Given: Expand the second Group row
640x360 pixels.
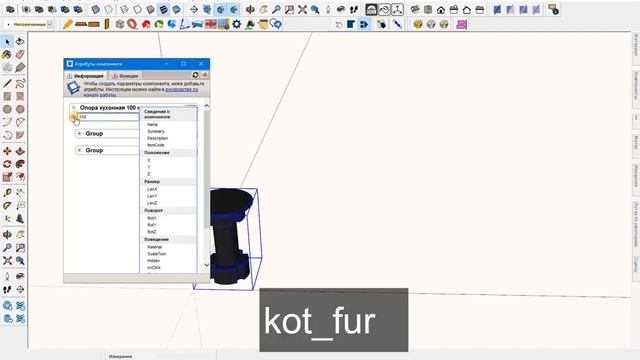Looking at the screenshot, I should click(80, 150).
